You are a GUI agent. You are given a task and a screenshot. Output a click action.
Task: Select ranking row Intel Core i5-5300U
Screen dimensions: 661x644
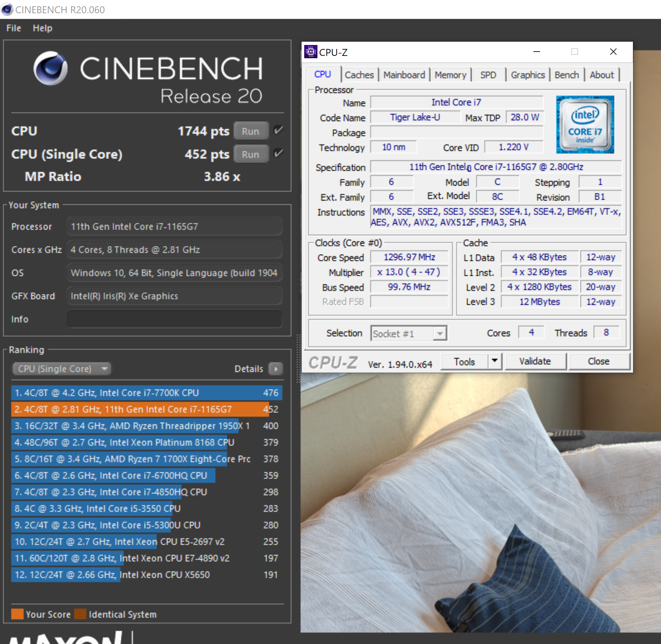pyautogui.click(x=147, y=525)
